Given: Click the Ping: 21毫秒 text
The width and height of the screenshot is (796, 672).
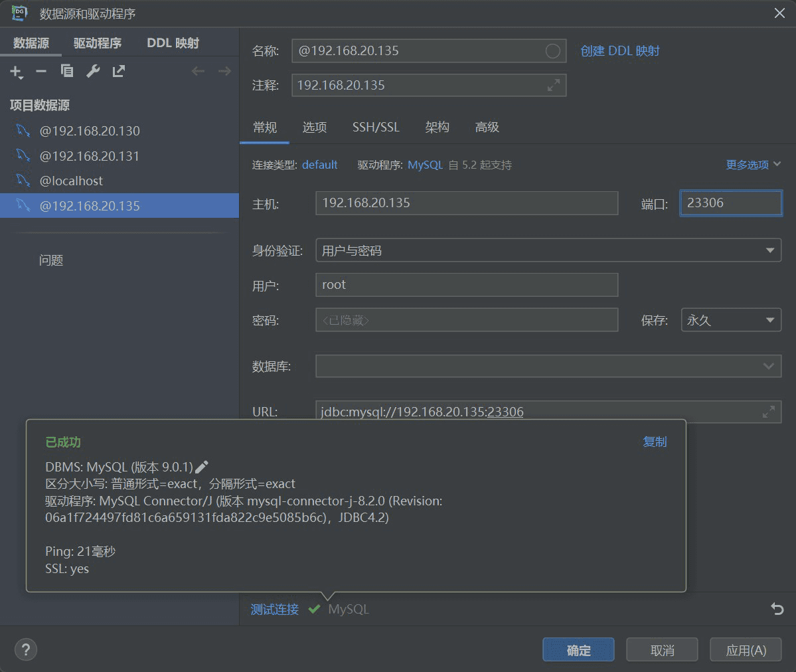Looking at the screenshot, I should coord(80,551).
